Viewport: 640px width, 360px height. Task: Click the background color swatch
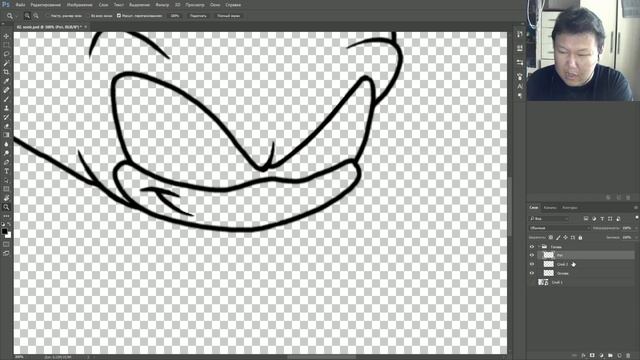tap(9, 235)
